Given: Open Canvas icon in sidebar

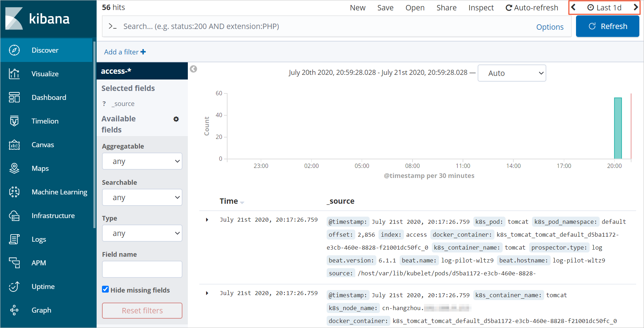Looking at the screenshot, I should 14,145.
